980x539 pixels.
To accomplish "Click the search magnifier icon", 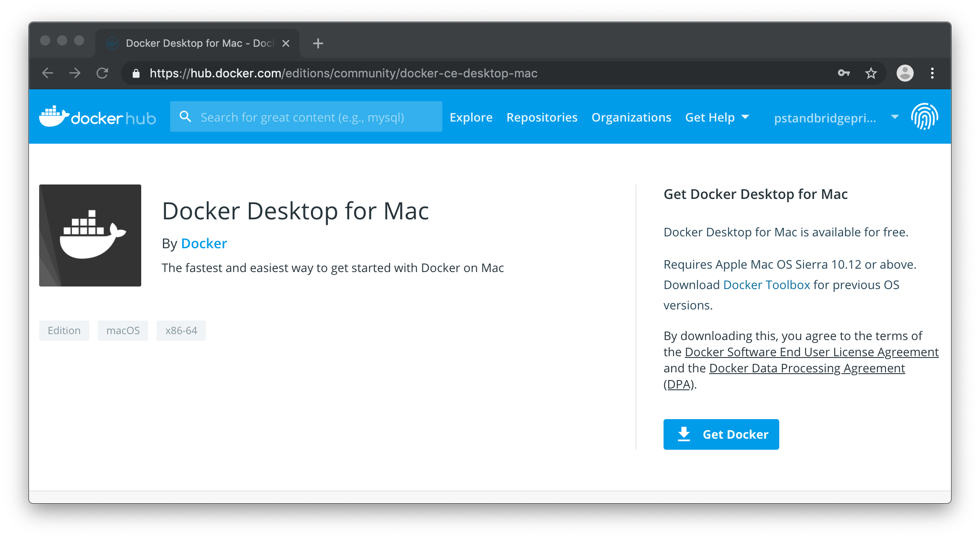I will point(185,116).
